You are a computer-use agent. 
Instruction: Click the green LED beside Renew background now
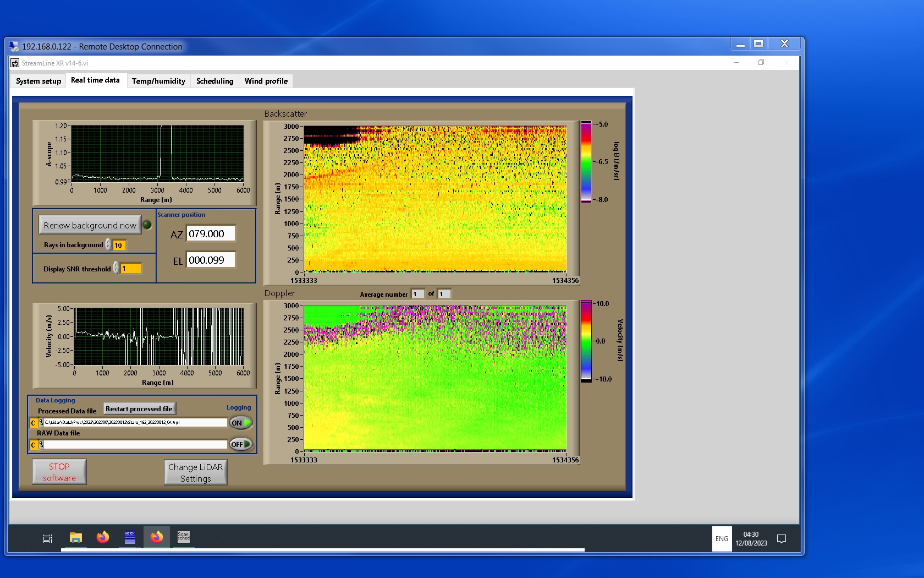(147, 225)
